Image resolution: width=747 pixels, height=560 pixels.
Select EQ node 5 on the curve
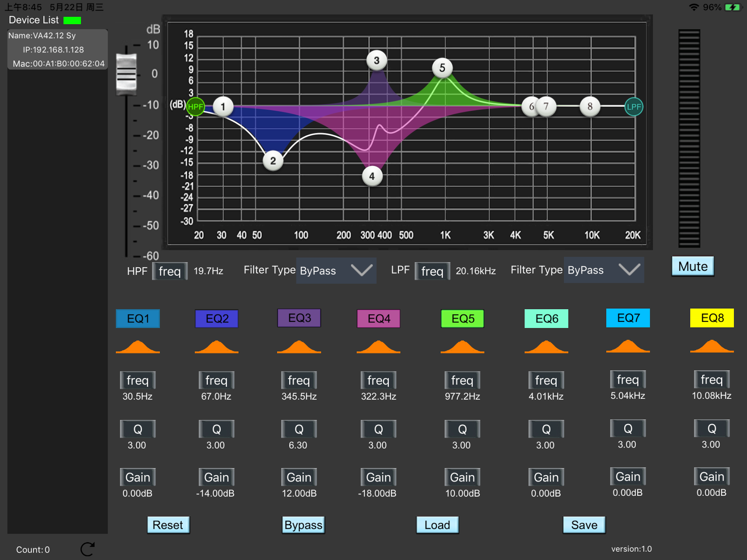tap(442, 68)
